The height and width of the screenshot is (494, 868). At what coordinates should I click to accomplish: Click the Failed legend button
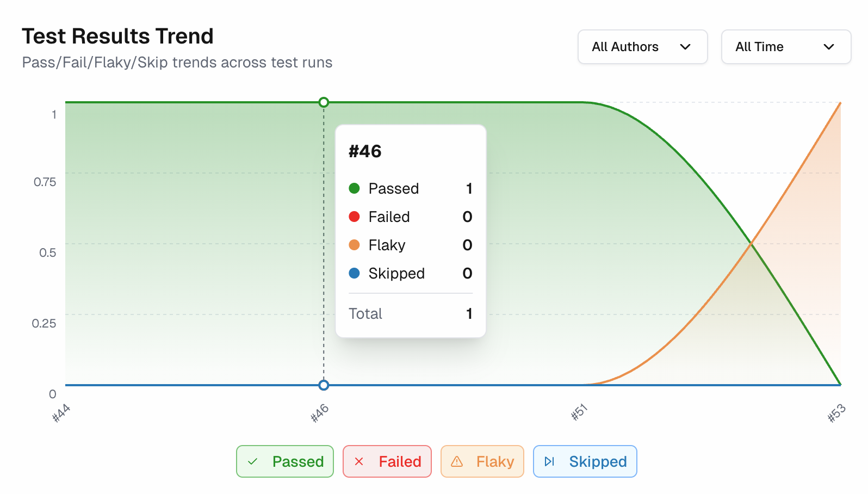tap(387, 461)
